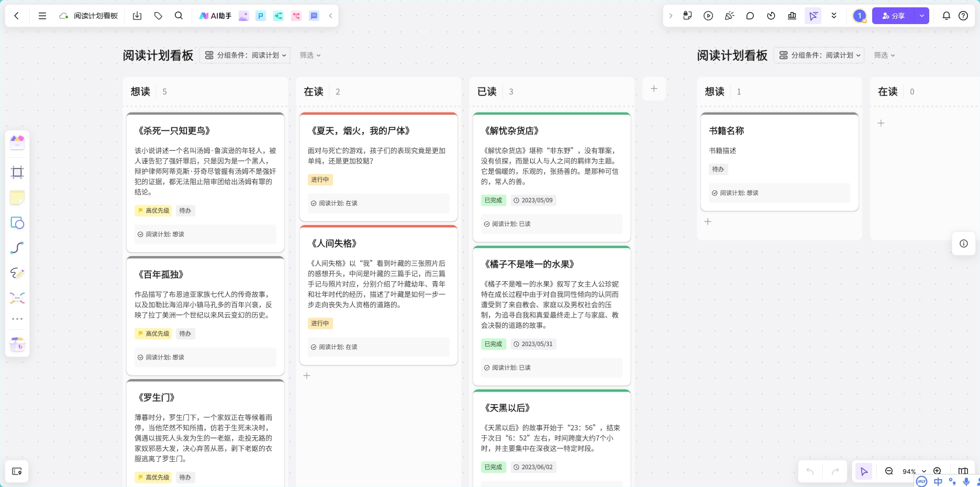
Task: Select the sticky note tool in left sidebar
Action: tap(17, 197)
